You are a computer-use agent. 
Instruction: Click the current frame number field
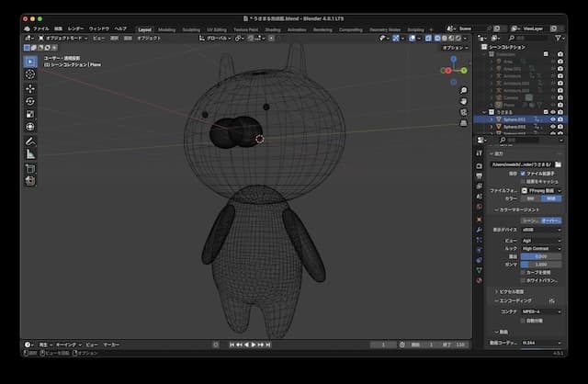point(383,344)
